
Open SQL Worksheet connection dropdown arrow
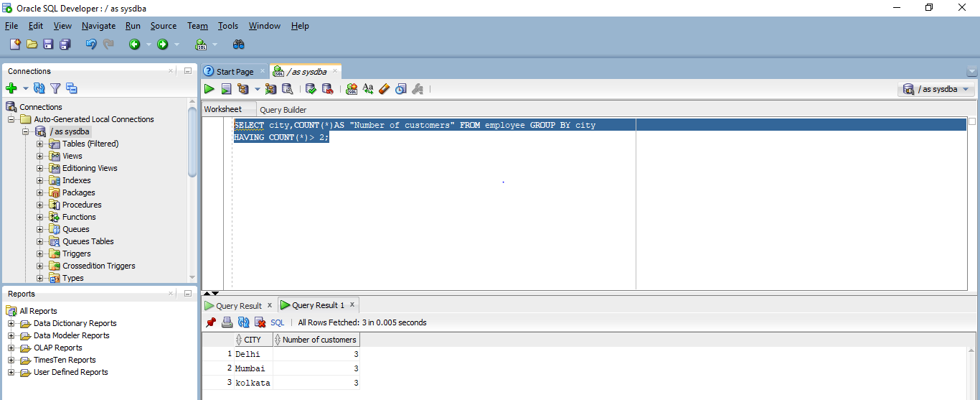215,45
